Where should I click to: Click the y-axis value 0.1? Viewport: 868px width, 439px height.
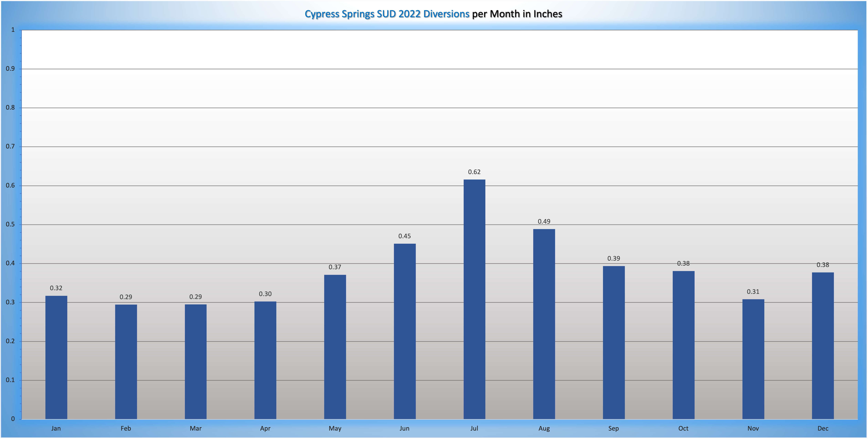click(11, 380)
